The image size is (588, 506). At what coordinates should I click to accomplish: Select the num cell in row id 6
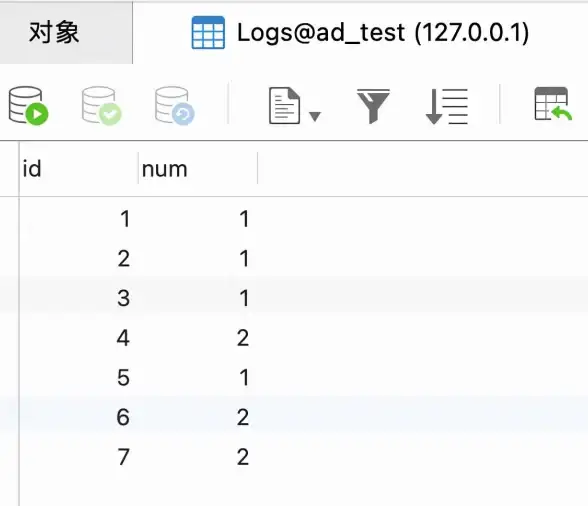coord(198,417)
